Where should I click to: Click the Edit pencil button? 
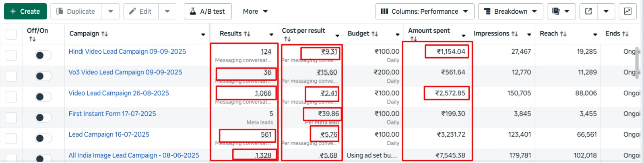(x=141, y=11)
